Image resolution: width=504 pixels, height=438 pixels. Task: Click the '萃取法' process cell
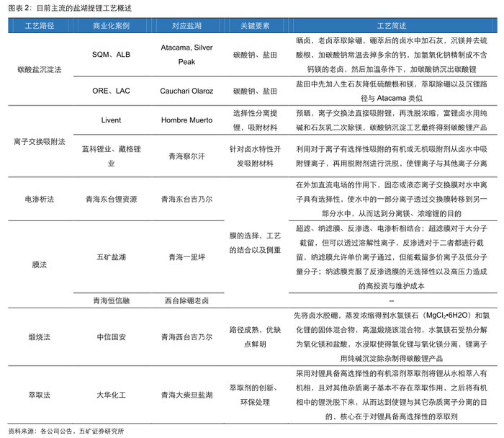[x=40, y=395]
